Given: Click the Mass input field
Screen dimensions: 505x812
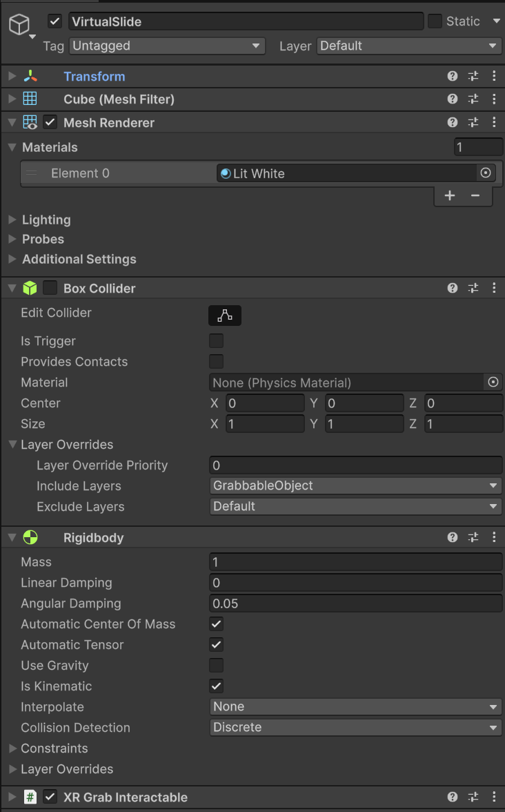Looking at the screenshot, I should pos(355,562).
